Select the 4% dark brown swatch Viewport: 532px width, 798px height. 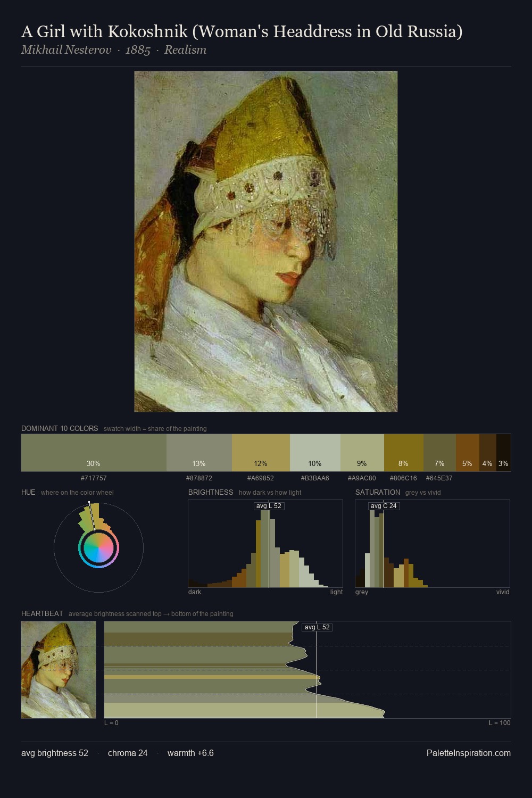click(x=488, y=453)
